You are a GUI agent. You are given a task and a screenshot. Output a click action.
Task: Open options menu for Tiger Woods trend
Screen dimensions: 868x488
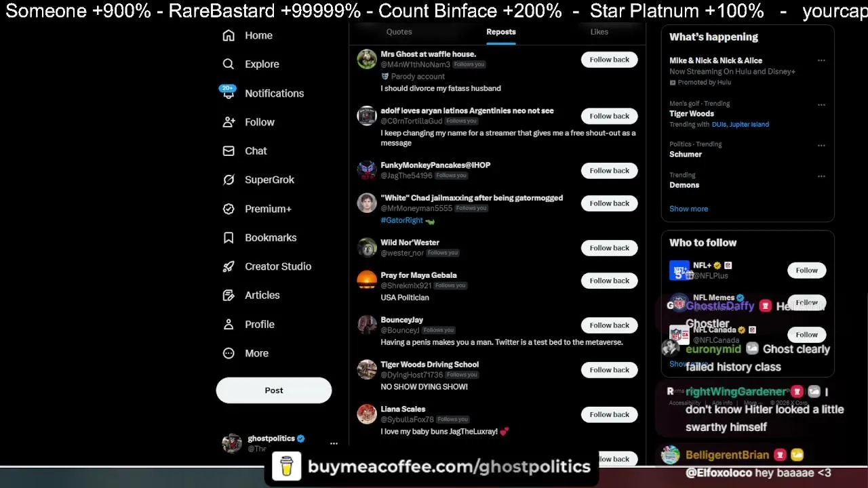pos(821,105)
